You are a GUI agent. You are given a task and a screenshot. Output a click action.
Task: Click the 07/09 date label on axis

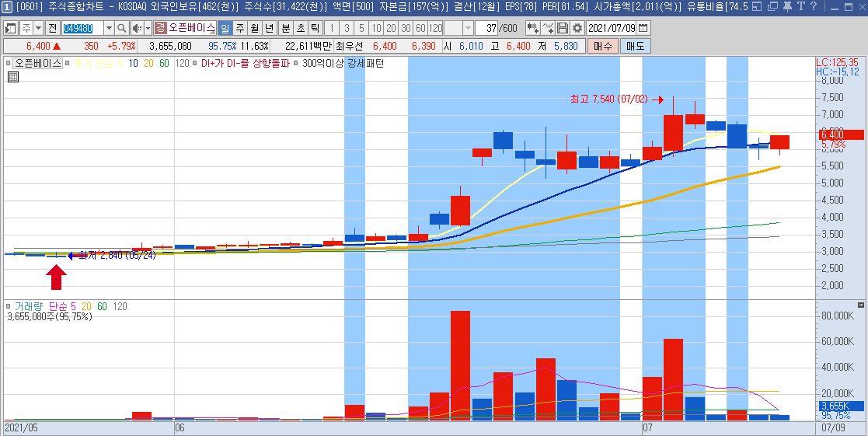834,427
